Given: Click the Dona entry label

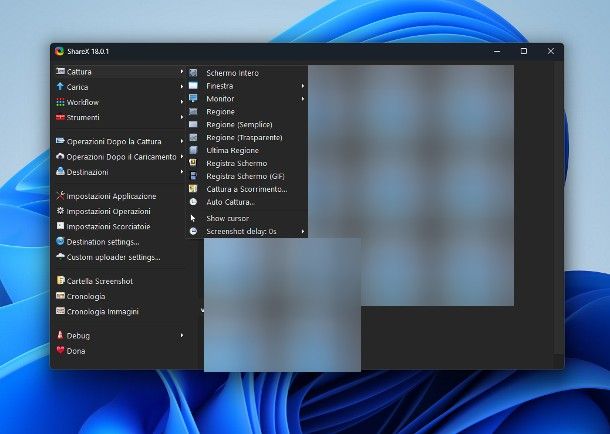Looking at the screenshot, I should (75, 351).
